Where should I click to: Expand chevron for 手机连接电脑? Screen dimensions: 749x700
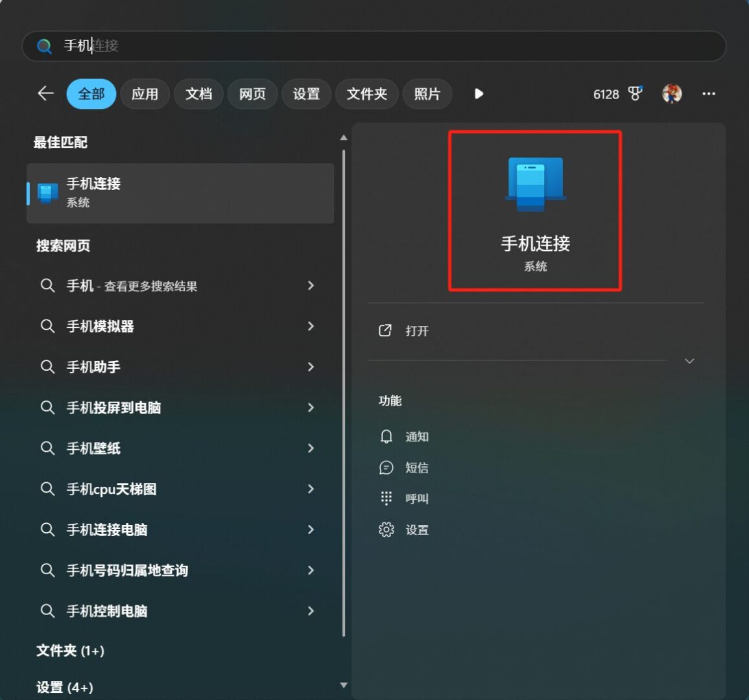tap(311, 529)
